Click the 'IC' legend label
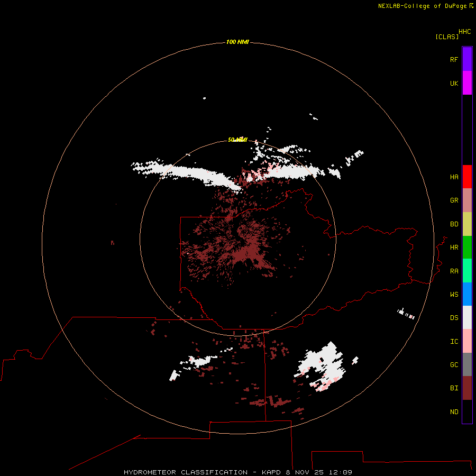This screenshot has width=476, height=476. [x=454, y=342]
